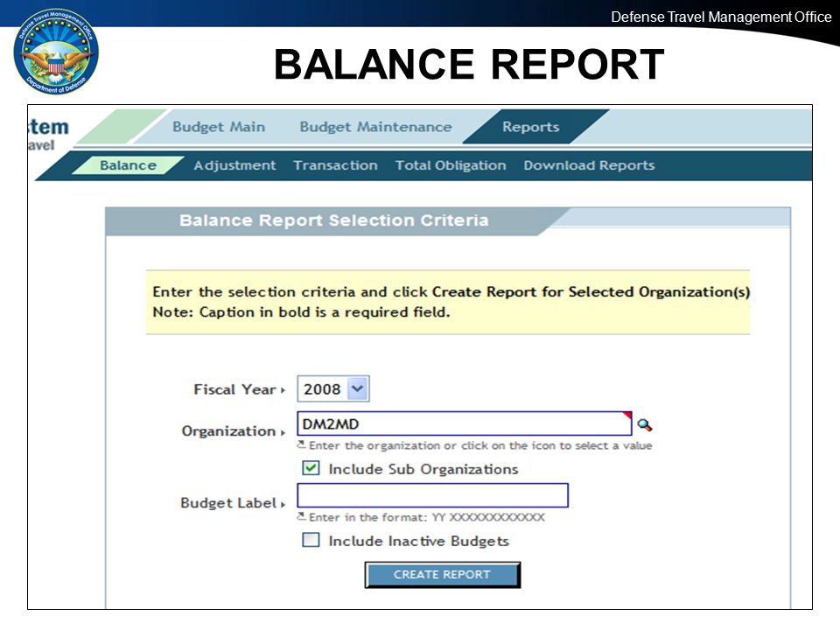Click the Department of Defense seal logo
The image size is (840, 630).
pyautogui.click(x=56, y=52)
